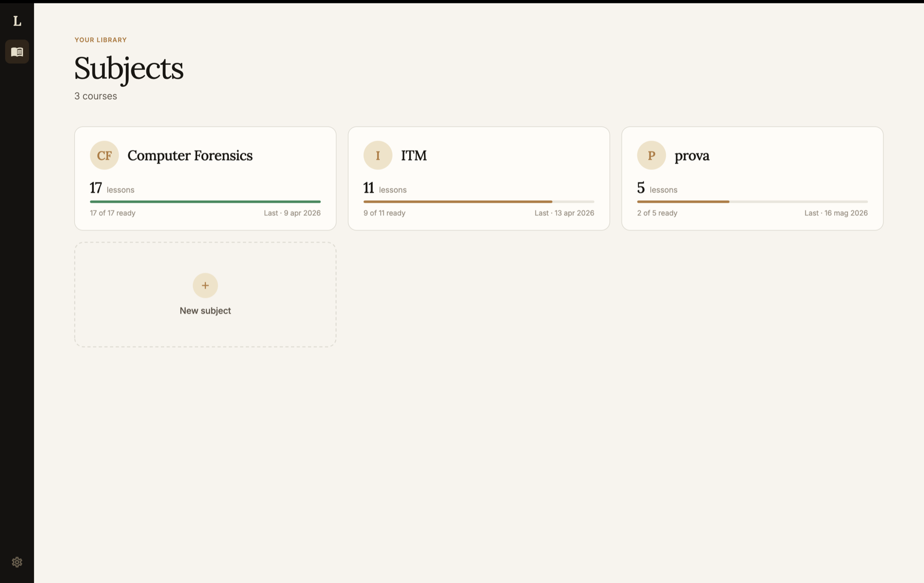Click 9 of 11 ready text
The height and width of the screenshot is (583, 924).
(384, 213)
